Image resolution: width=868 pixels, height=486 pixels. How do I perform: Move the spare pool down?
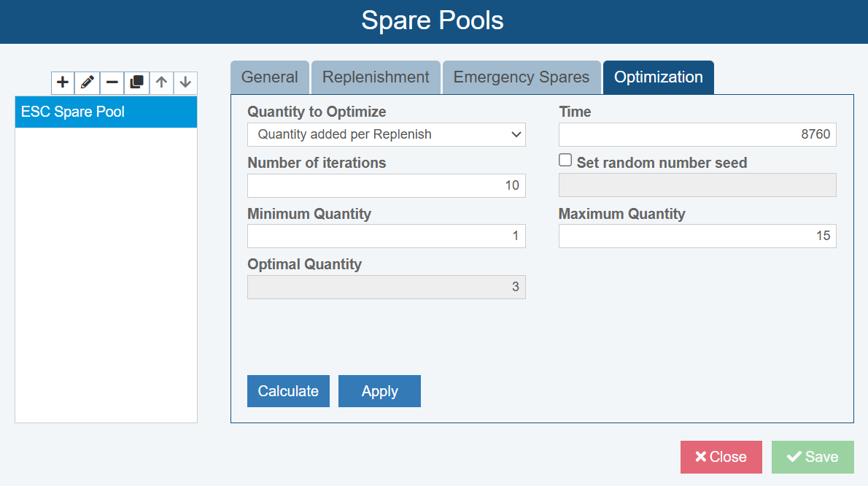click(185, 82)
